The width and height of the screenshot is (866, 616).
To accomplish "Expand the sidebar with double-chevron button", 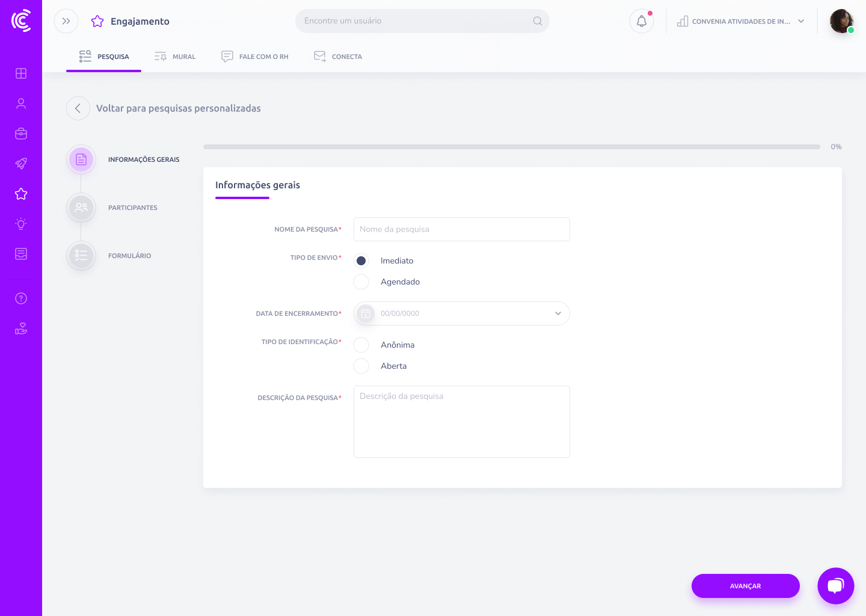I will pyautogui.click(x=66, y=21).
